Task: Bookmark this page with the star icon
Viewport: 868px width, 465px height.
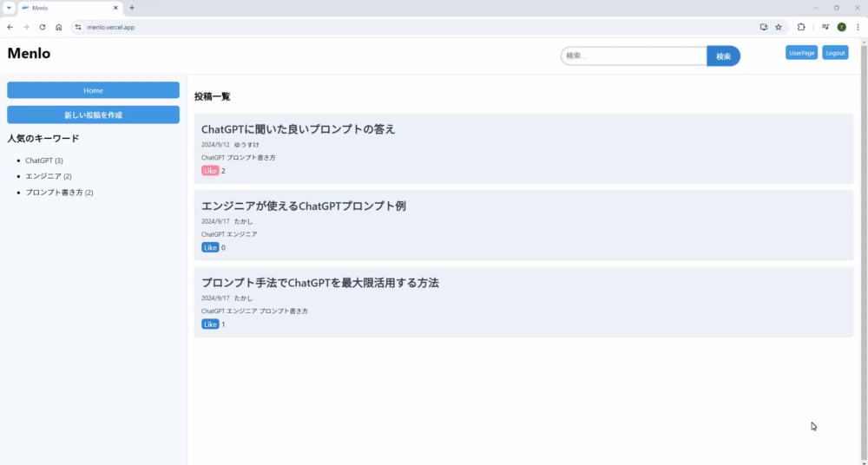Action: [779, 27]
